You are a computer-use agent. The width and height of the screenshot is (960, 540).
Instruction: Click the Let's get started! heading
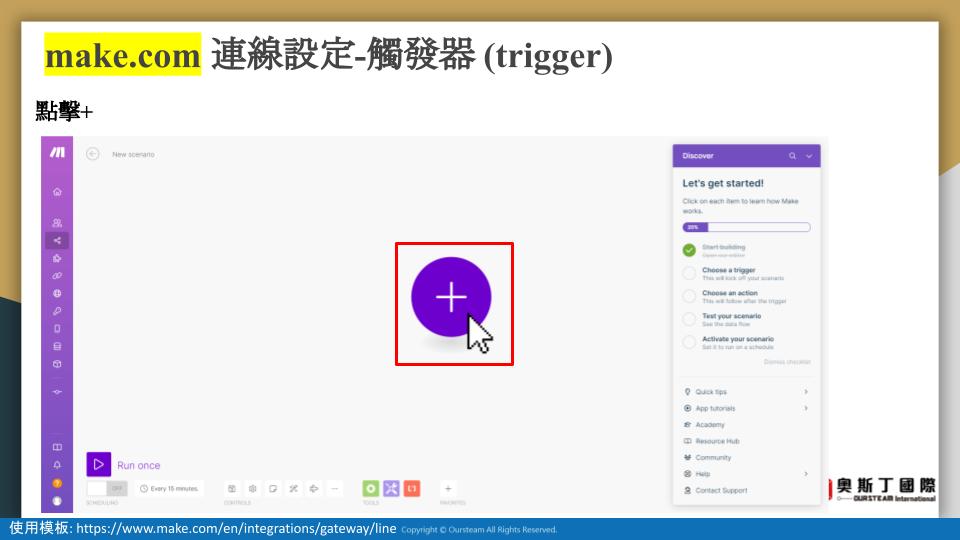tap(723, 183)
